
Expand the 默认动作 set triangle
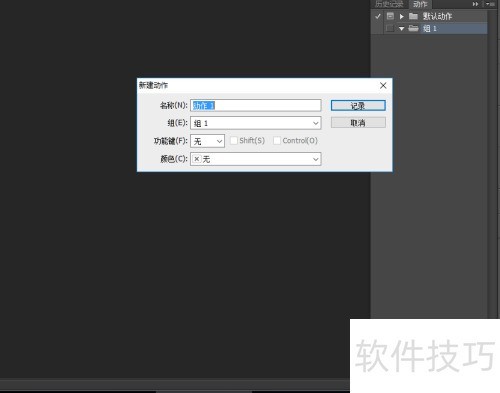coord(402,16)
